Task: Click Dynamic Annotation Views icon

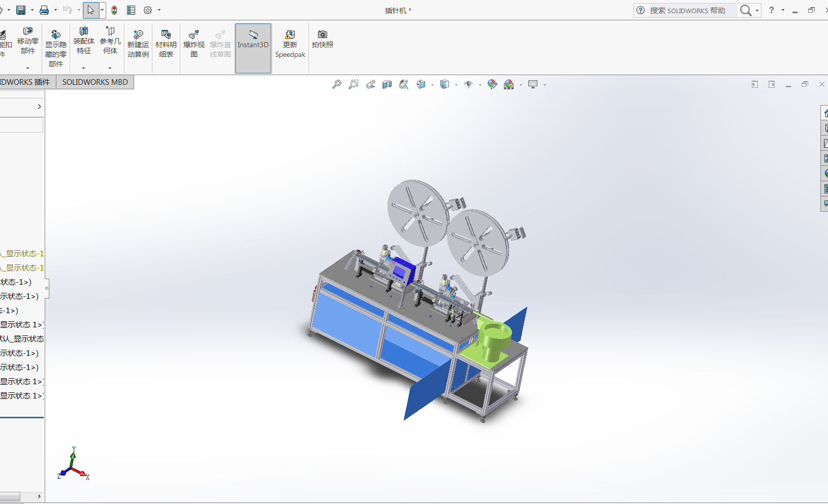Action: (x=404, y=85)
